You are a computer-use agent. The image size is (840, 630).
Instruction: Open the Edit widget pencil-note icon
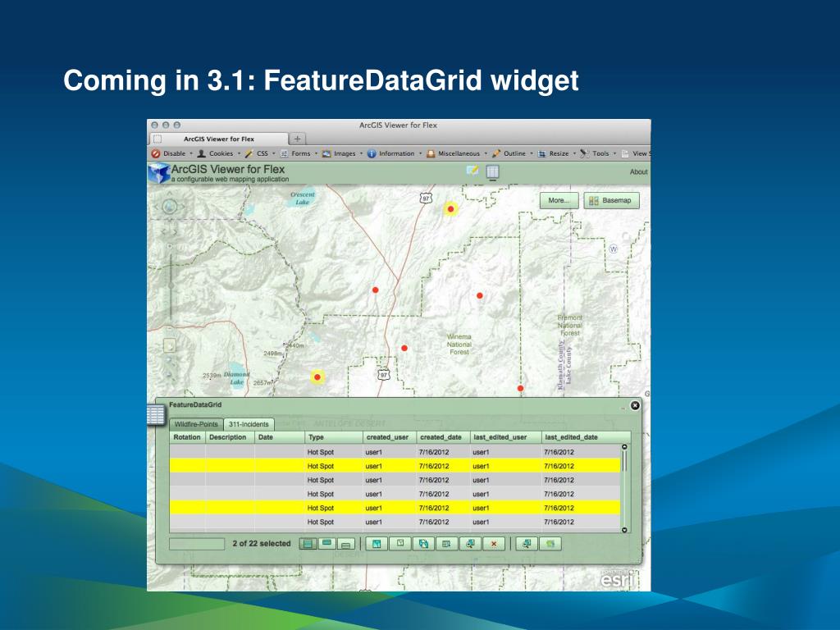(472, 171)
